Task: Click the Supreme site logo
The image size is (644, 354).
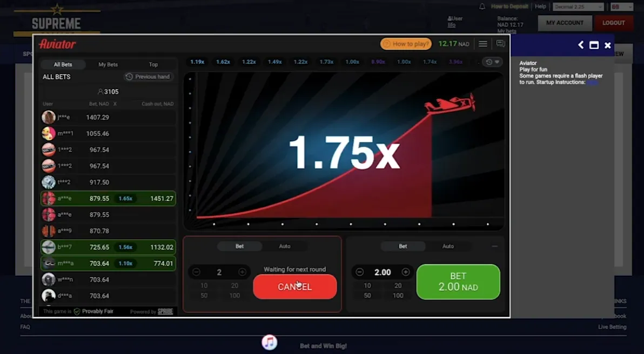Action: (x=57, y=19)
